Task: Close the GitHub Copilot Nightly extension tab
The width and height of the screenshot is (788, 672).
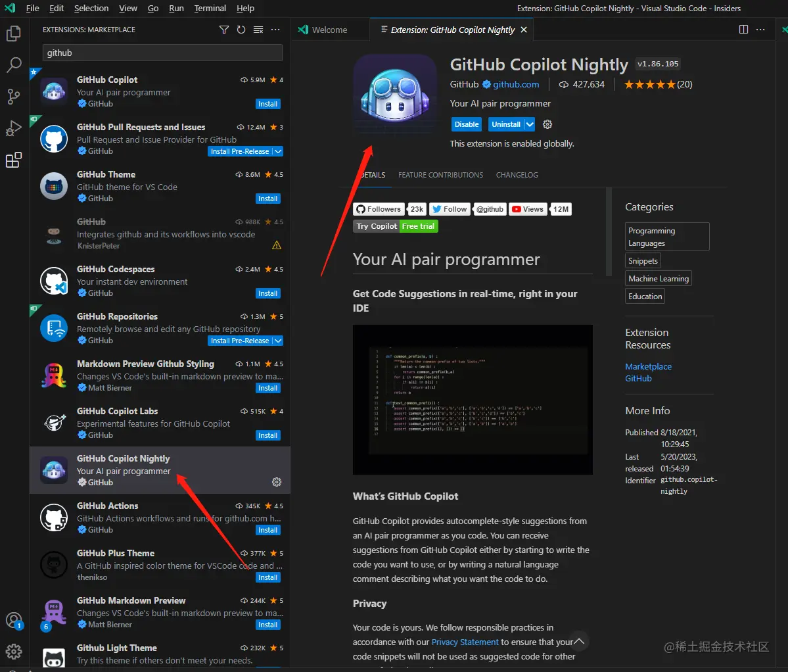Action: (x=524, y=30)
